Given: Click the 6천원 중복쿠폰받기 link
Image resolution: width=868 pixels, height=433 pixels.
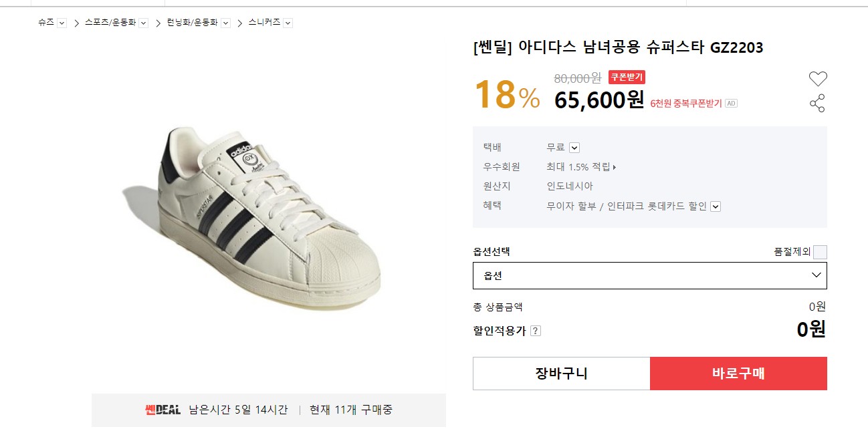Looking at the screenshot, I should click(686, 104).
